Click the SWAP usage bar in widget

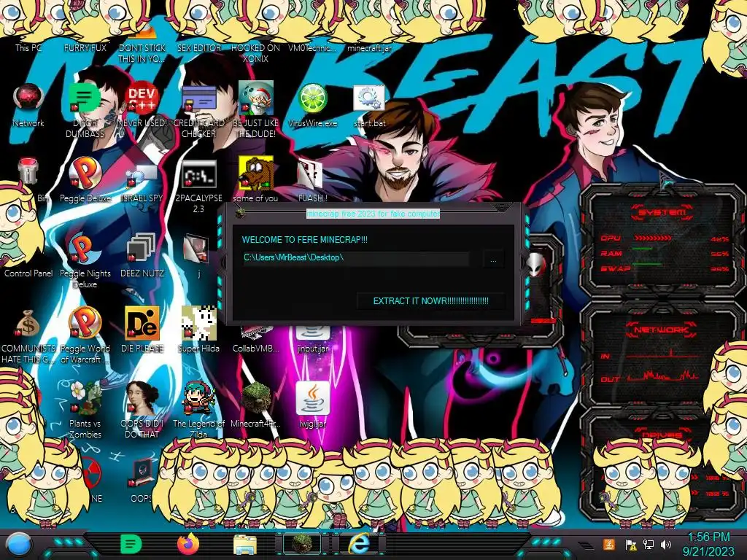coord(647,263)
